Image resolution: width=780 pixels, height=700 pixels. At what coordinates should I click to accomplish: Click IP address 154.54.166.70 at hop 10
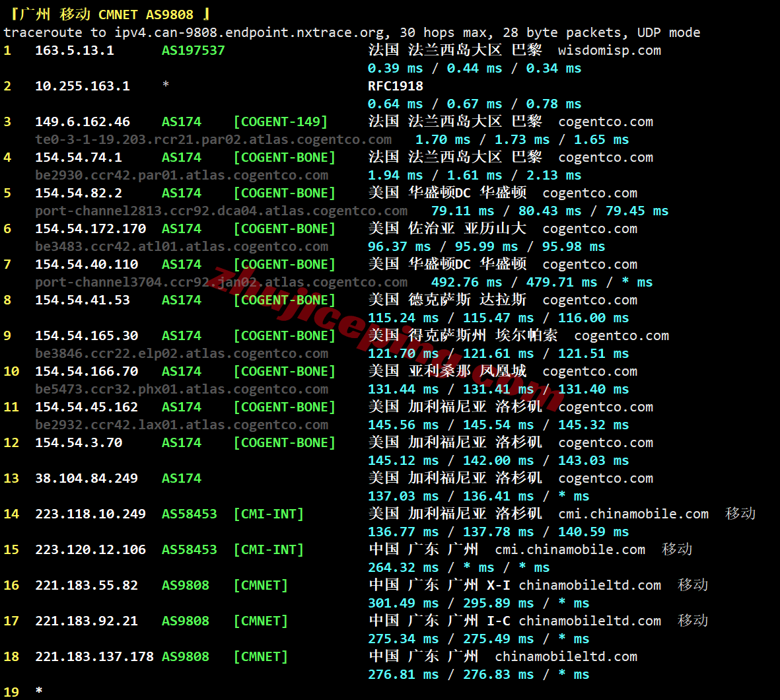[x=86, y=372]
